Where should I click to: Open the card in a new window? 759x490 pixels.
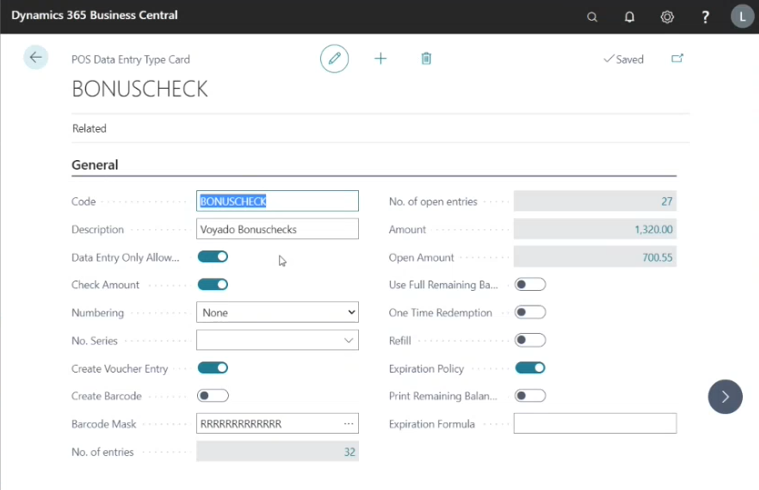[677, 59]
